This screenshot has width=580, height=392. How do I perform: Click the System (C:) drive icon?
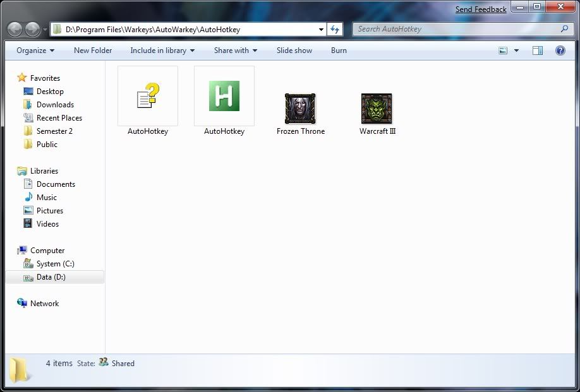pos(28,263)
